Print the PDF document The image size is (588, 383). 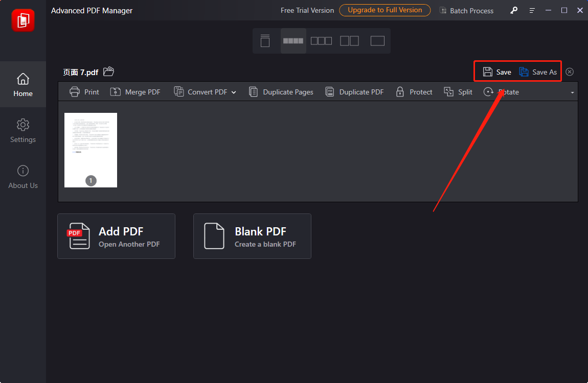point(84,92)
